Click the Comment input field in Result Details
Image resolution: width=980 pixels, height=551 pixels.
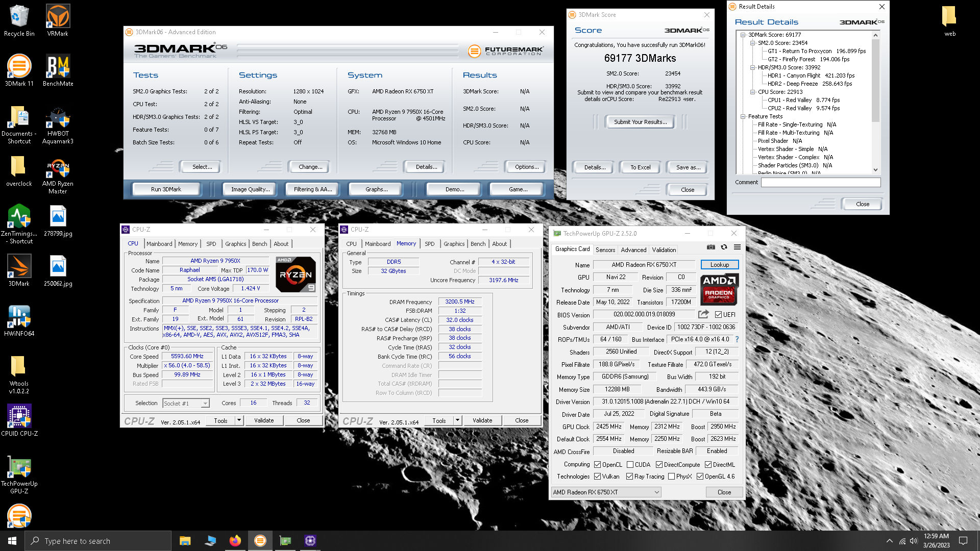[x=821, y=183]
